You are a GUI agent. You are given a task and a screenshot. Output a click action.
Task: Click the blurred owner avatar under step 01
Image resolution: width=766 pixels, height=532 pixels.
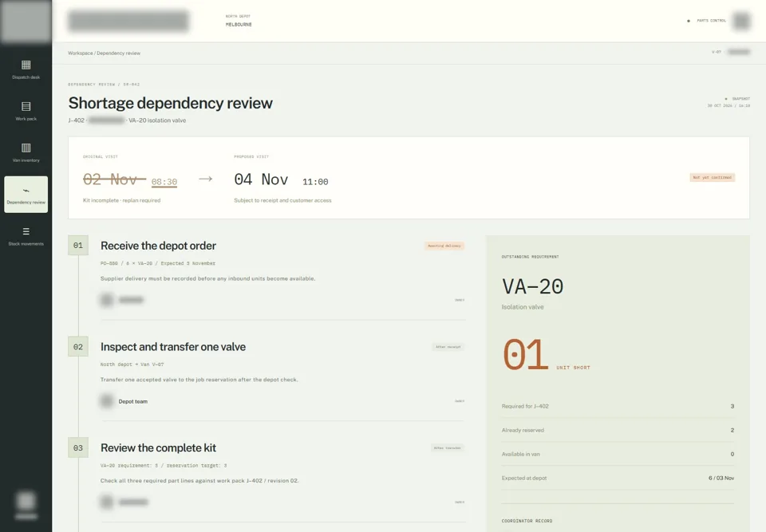click(x=106, y=300)
